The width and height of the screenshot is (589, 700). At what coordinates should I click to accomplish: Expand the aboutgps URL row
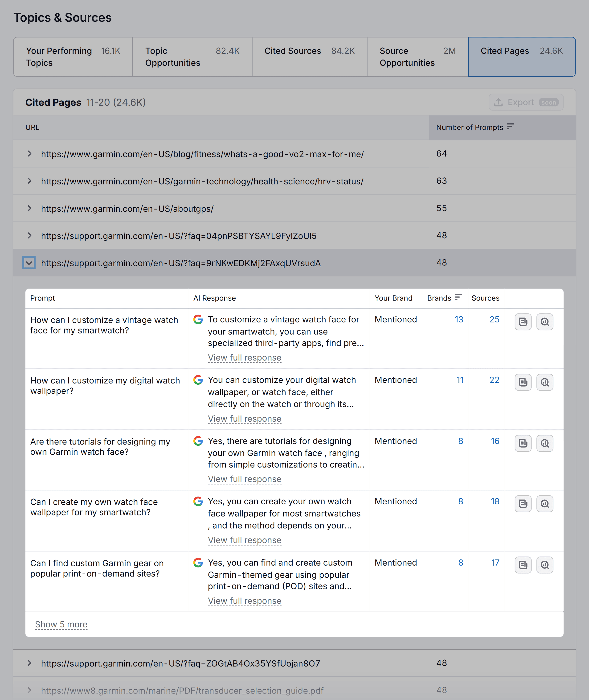pos(29,208)
